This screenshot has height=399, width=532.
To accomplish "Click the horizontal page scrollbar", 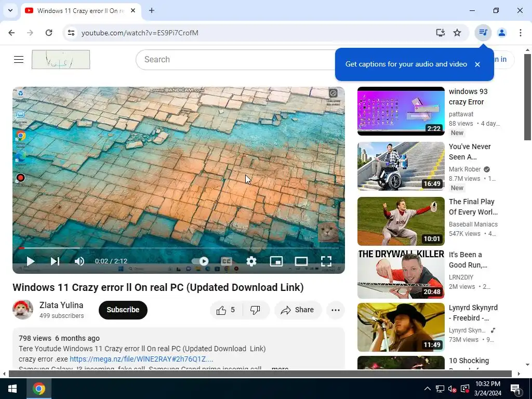I will tap(260, 374).
